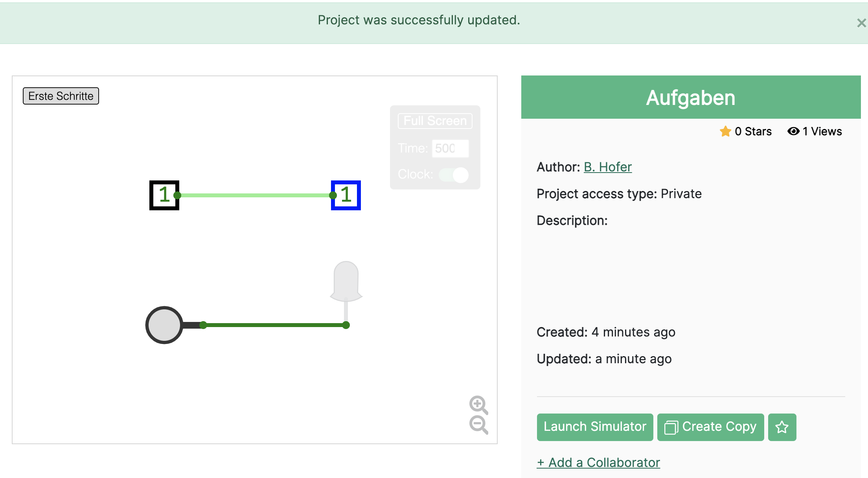Click the LED bulb in the circuit
Viewport: 868px width, 478px height.
point(346,281)
